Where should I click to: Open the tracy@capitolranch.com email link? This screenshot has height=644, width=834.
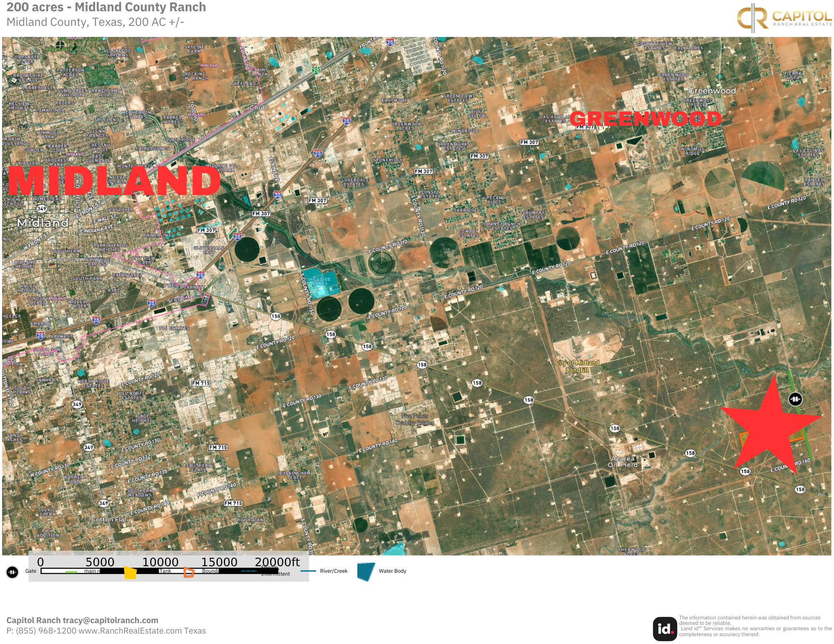pos(111,620)
